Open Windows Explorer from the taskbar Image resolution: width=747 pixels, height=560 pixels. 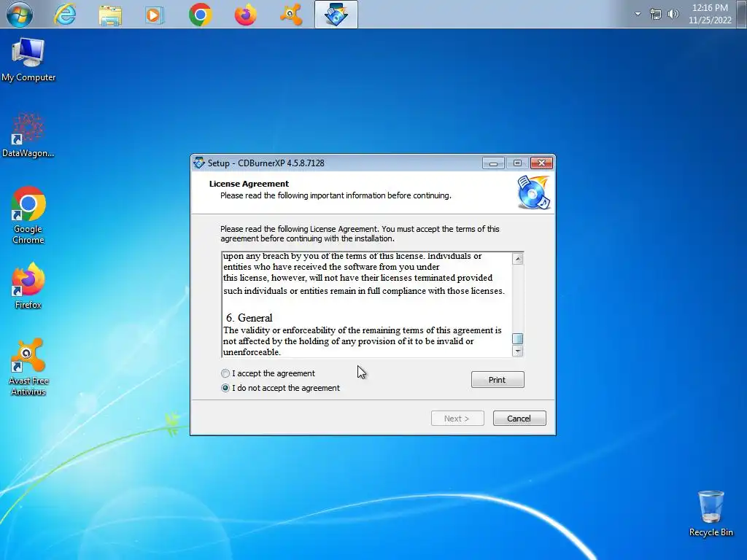tap(110, 15)
